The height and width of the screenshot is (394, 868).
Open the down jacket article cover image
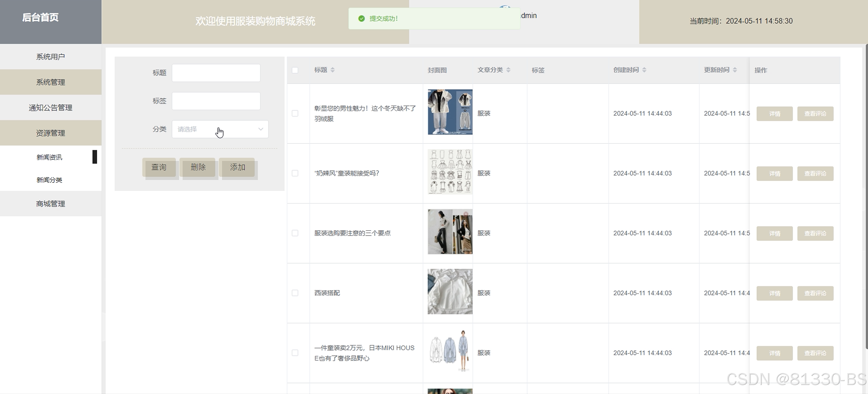pos(450,112)
